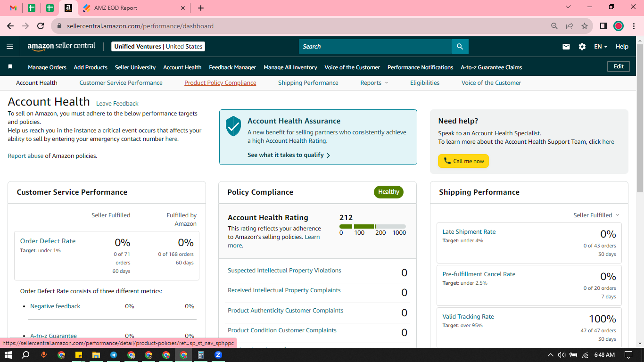The height and width of the screenshot is (362, 644).
Task: Open Manage Orders in the top menu
Action: (47, 67)
